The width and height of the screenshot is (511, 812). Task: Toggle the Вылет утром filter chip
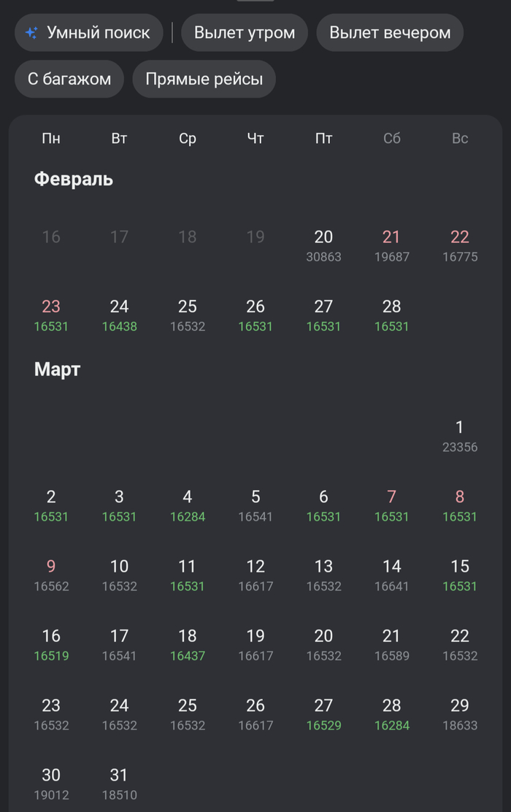coord(245,33)
